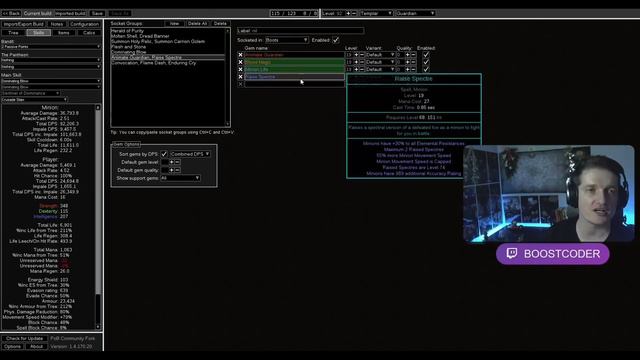
Task: Decrease Minion Life gem level with minus
Action: click(x=362, y=69)
